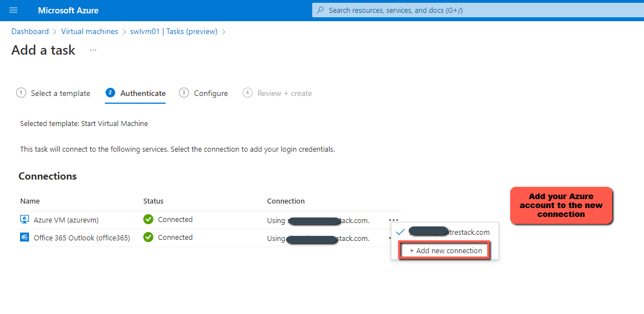Click the search magnifier icon
Screen dimensions: 644x314
pyautogui.click(x=321, y=10)
